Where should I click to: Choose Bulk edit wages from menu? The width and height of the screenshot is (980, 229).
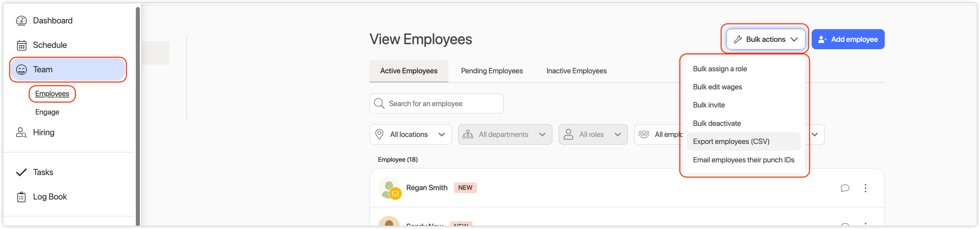point(717,87)
